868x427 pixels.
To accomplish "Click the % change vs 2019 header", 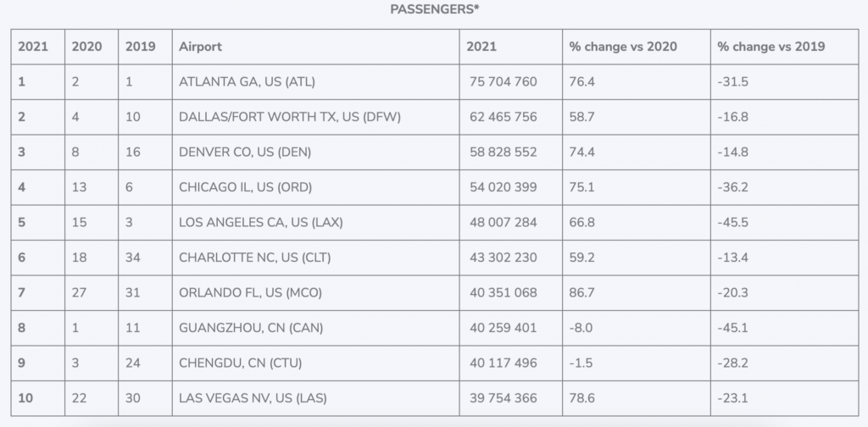I will pos(771,47).
